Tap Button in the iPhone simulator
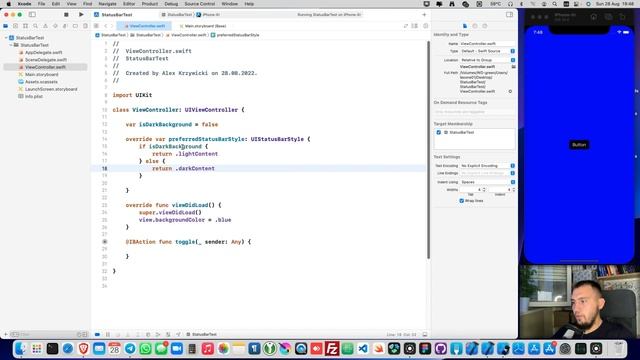The image size is (640, 360). 579,145
